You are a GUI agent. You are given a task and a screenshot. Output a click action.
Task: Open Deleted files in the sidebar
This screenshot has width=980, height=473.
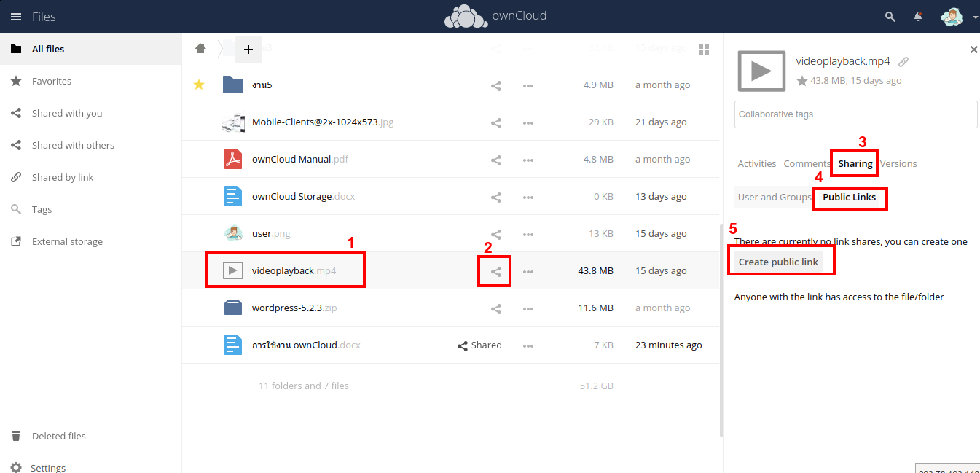(x=58, y=437)
